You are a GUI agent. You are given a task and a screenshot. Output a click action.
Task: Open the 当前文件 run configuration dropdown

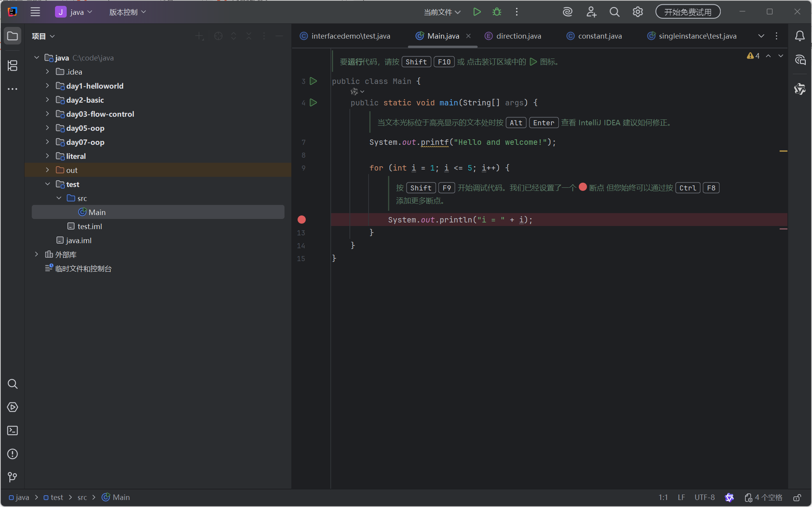442,12
